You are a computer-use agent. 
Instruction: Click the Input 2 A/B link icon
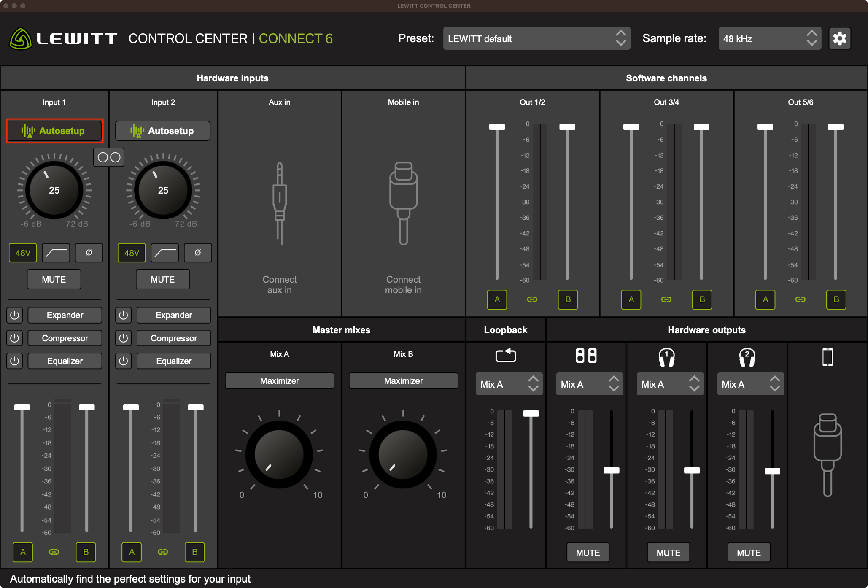tap(163, 552)
